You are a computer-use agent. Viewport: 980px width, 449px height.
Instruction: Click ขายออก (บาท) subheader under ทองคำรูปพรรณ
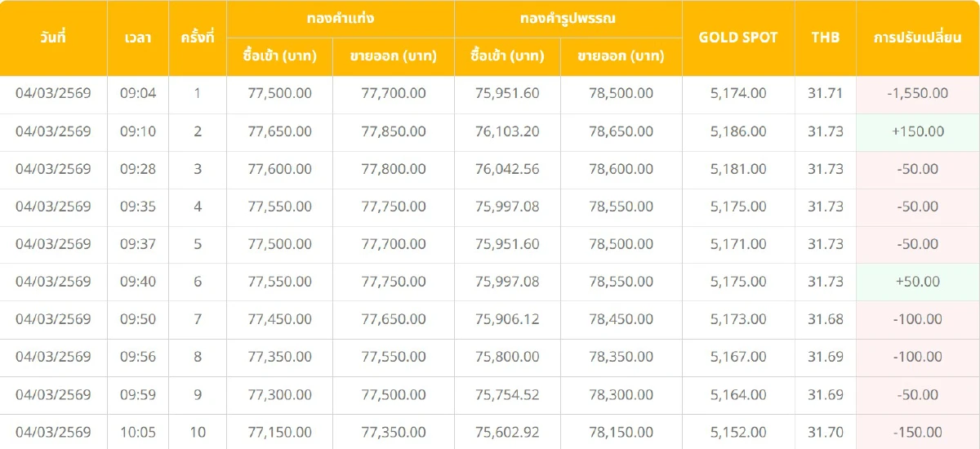point(621,56)
